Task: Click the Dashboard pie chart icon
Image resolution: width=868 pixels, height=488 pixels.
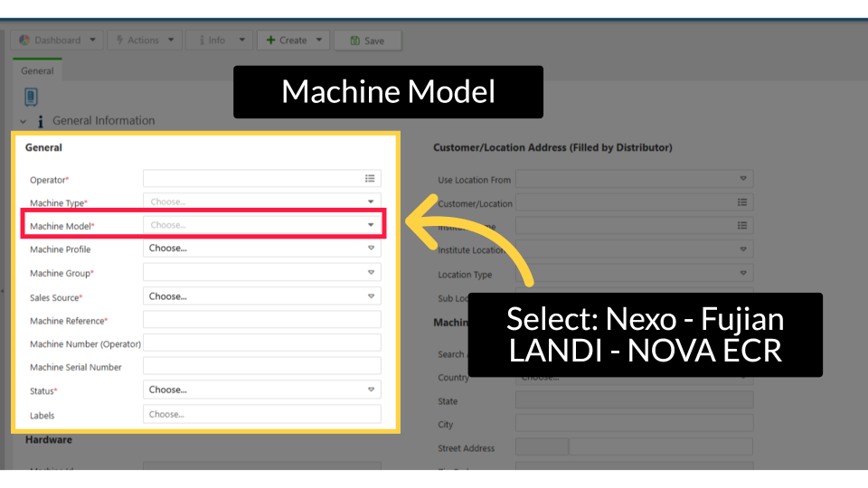Action: point(24,41)
